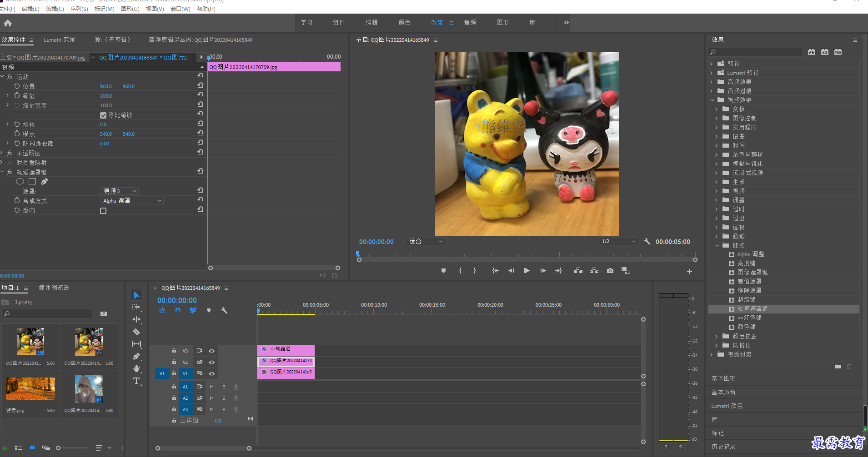Create new custom bin in Effects panel

pyautogui.click(x=838, y=366)
